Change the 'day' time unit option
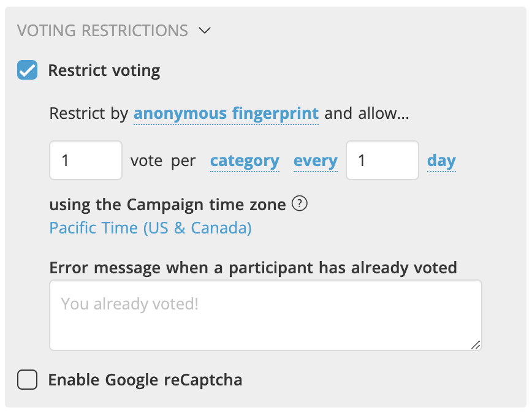Image resolution: width=532 pixels, height=413 pixels. point(441,161)
